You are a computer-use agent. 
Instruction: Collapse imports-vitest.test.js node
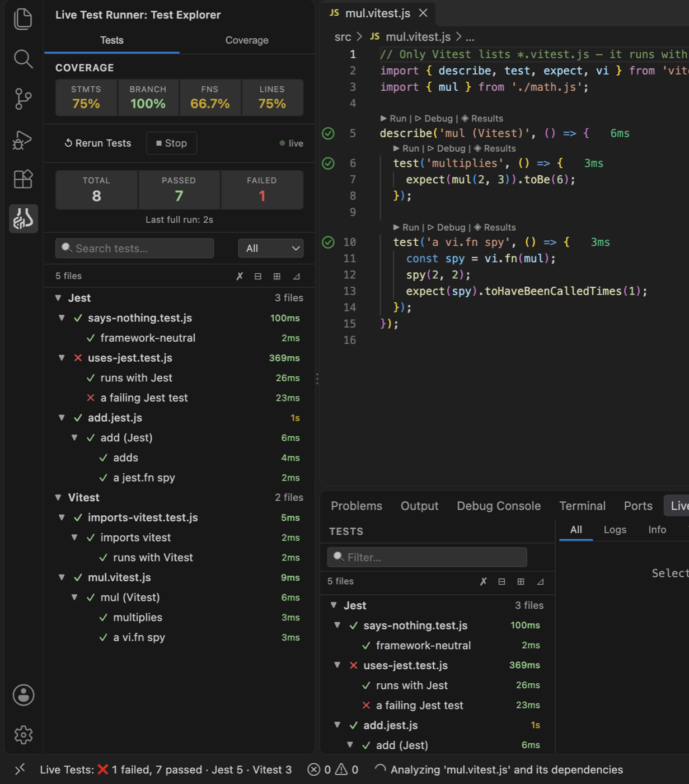62,517
